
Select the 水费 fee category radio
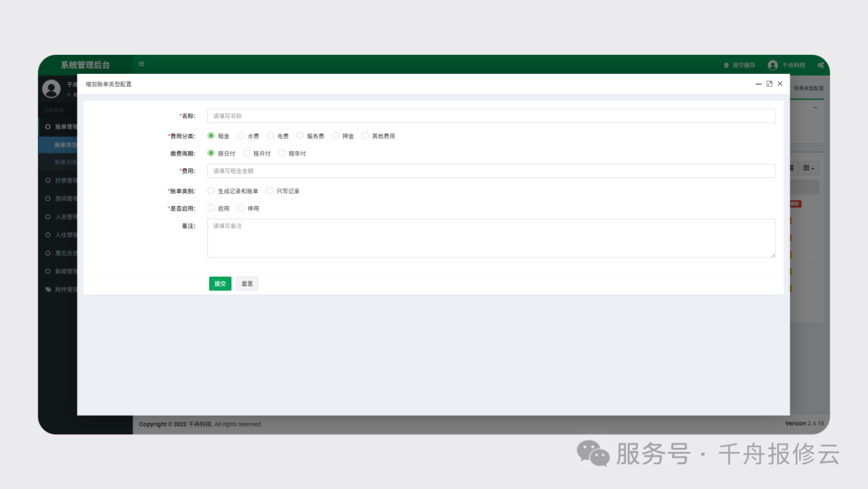[241, 135]
